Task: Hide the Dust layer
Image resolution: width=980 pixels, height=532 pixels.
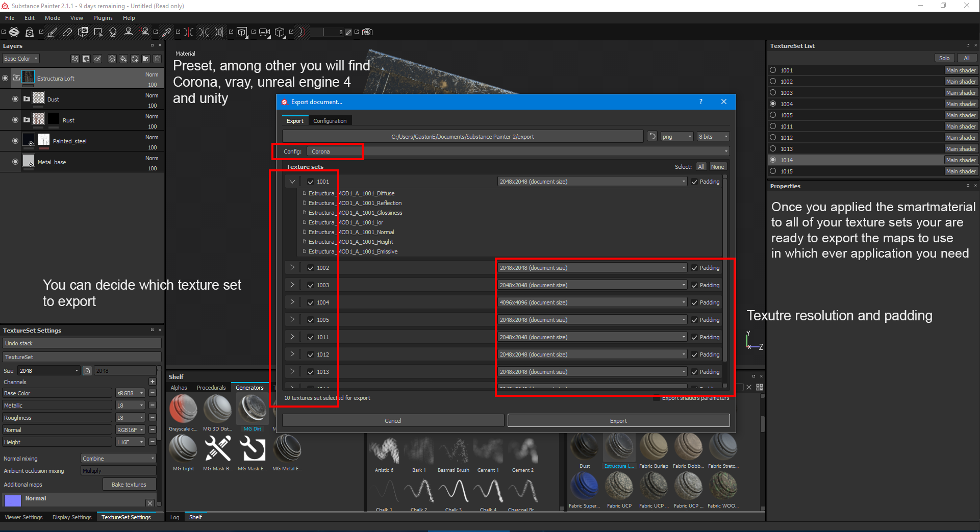Action: point(15,99)
